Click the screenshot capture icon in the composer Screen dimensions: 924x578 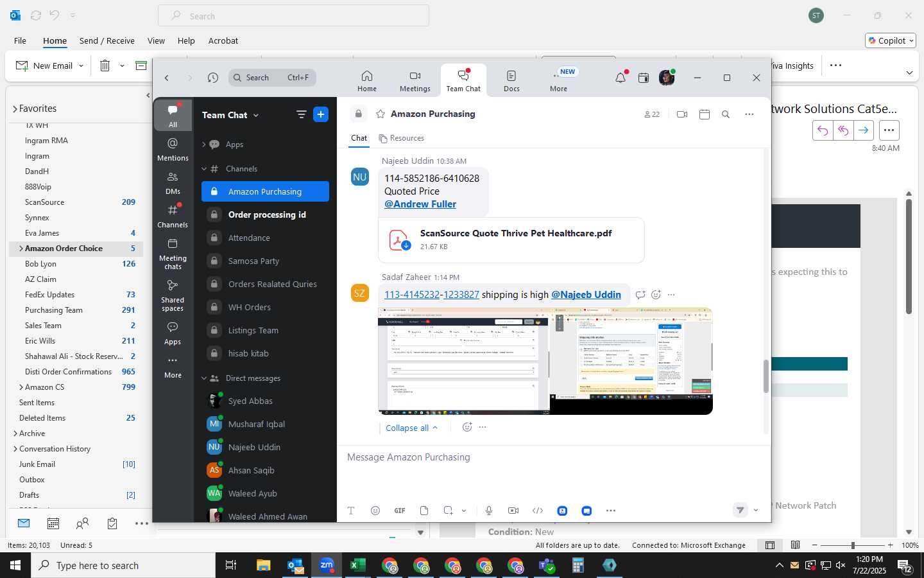click(x=448, y=511)
